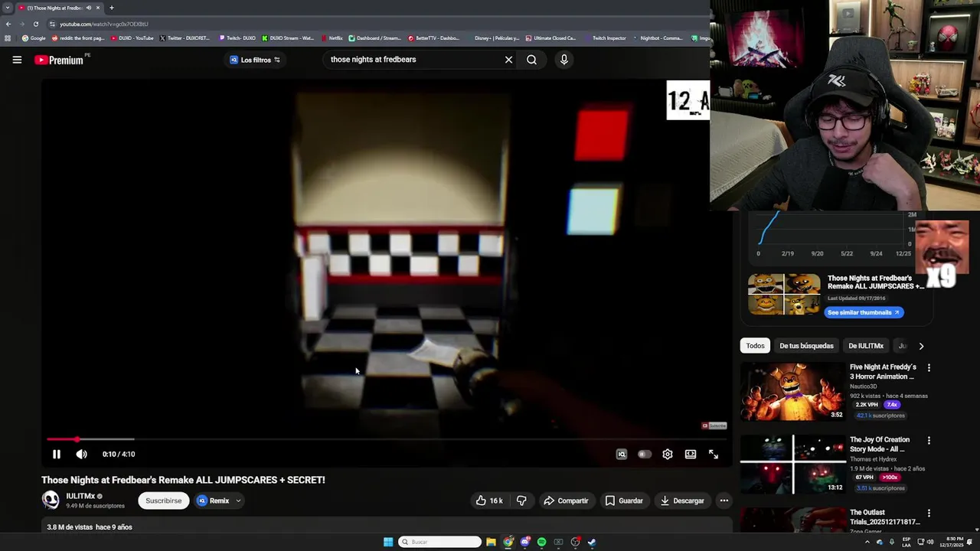Subscribe to IULITMx channel
Viewport: 980px width, 551px height.
[x=163, y=500]
